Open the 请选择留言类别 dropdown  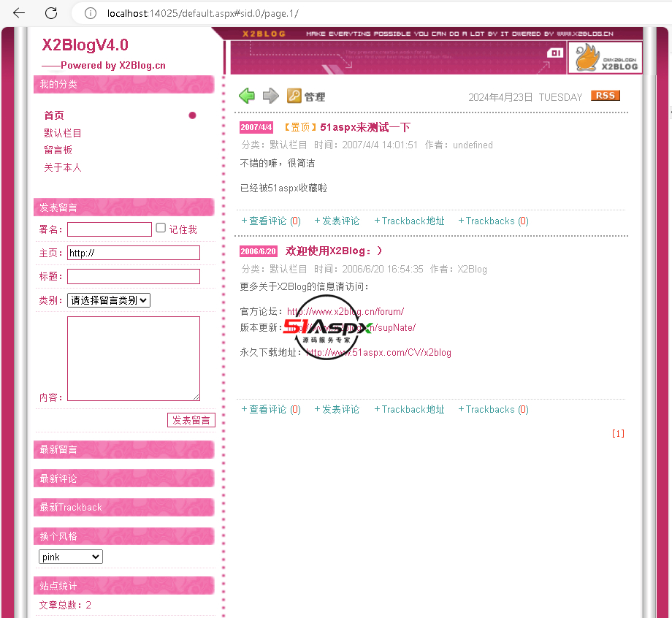pos(109,300)
